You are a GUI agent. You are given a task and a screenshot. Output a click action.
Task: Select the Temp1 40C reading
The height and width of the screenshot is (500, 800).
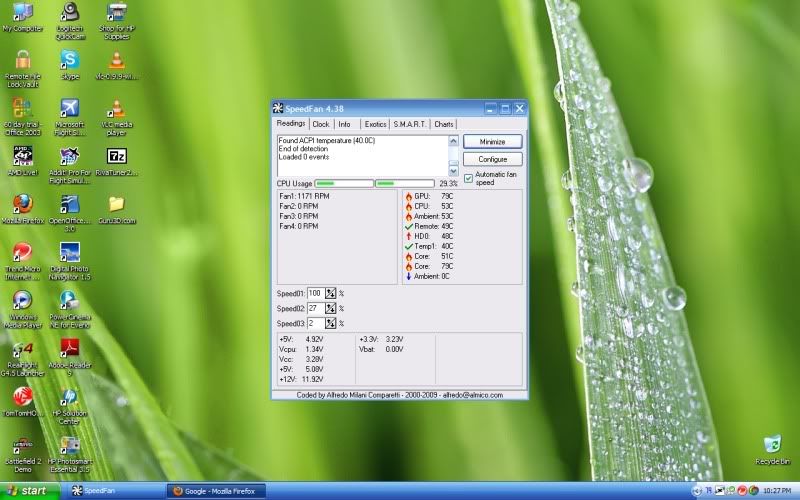click(x=429, y=246)
